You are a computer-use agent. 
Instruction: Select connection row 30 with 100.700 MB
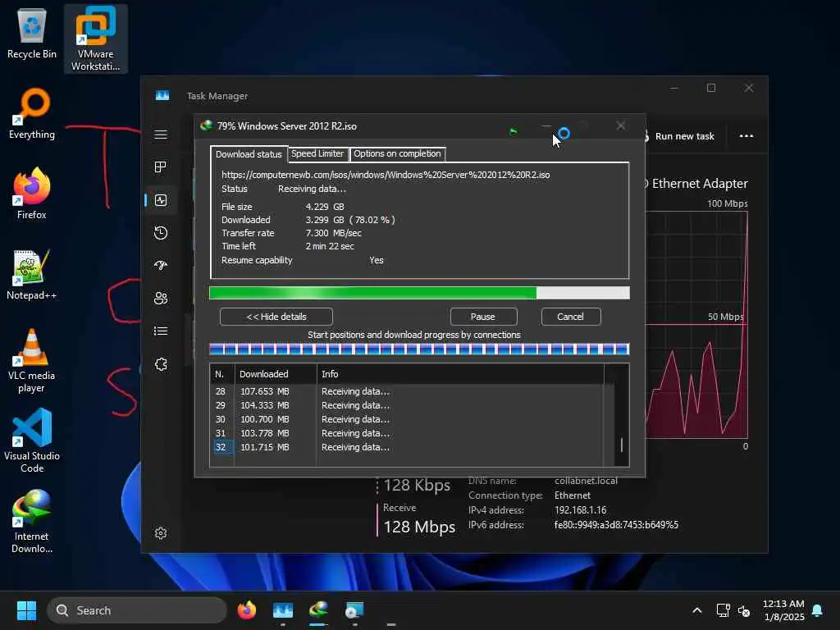coord(407,419)
